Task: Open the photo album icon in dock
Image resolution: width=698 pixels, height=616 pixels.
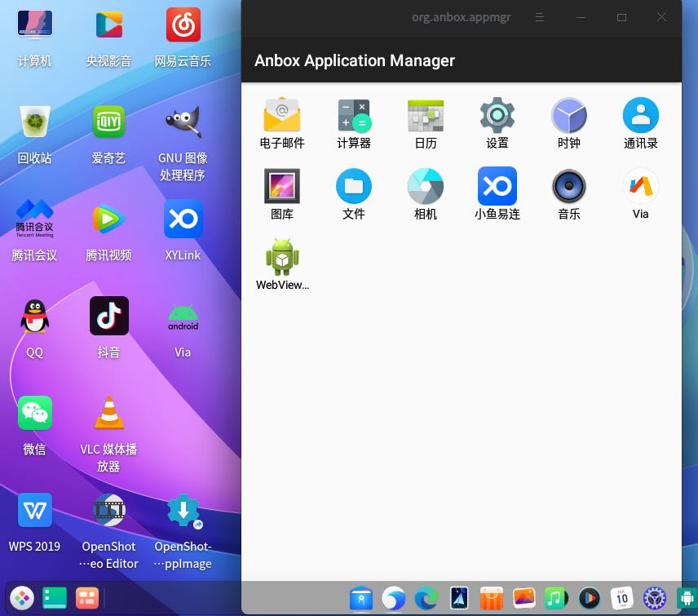Action: (524, 598)
